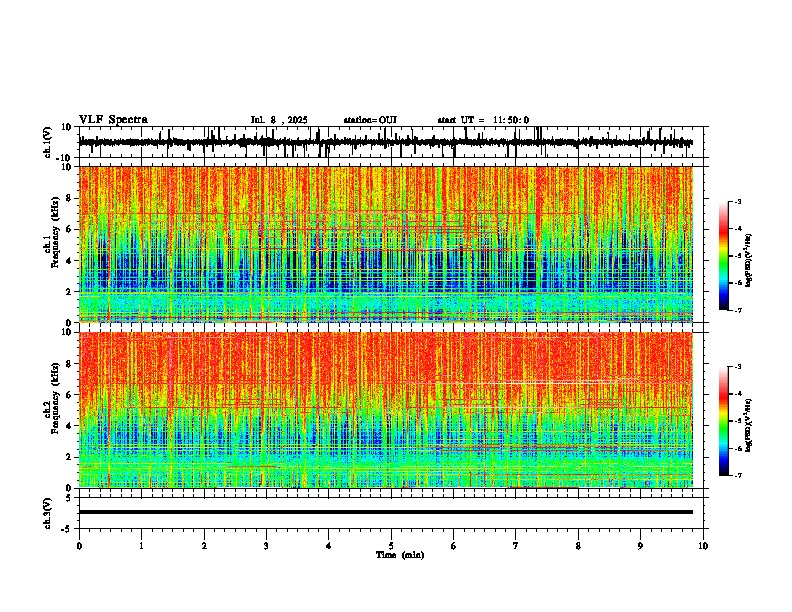
Task: Click the "-5" tick on ch.3(V) axis
Action: (67, 529)
